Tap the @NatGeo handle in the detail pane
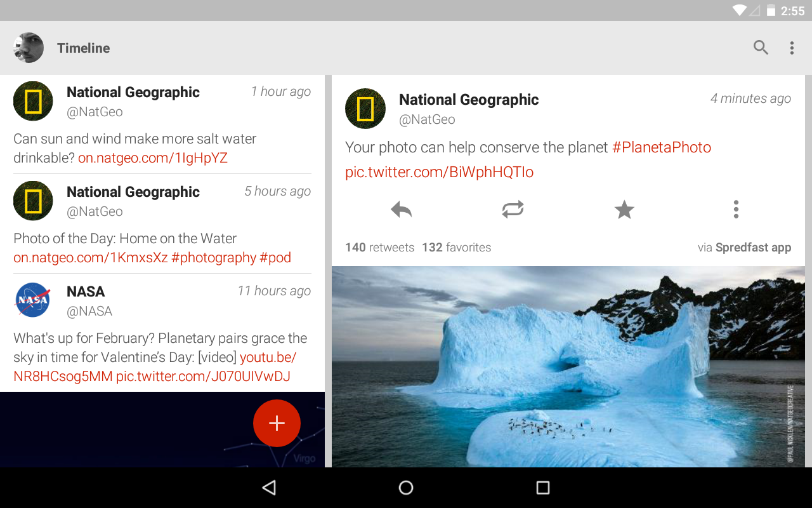 click(x=427, y=119)
